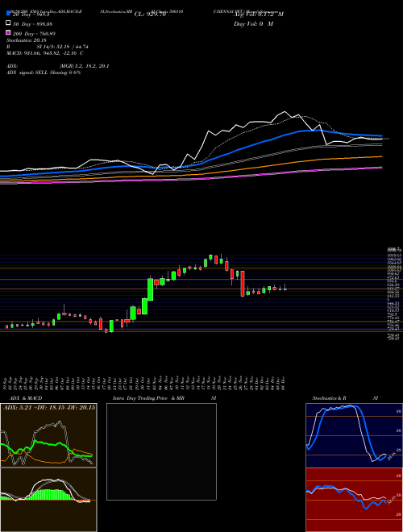Click the tall red candlestick after the peak
The height and width of the screenshot is (532, 403).
(x=243, y=284)
